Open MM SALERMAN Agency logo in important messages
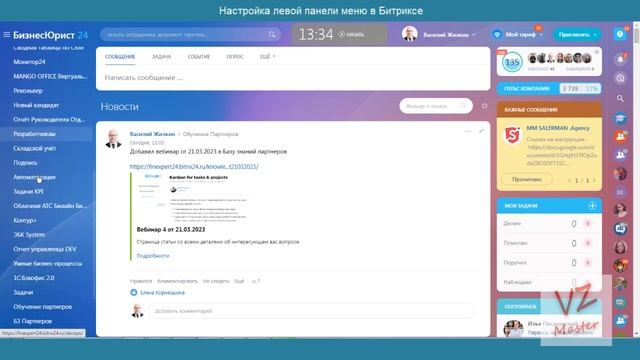Screen dimensions: 640x360 point(512,135)
